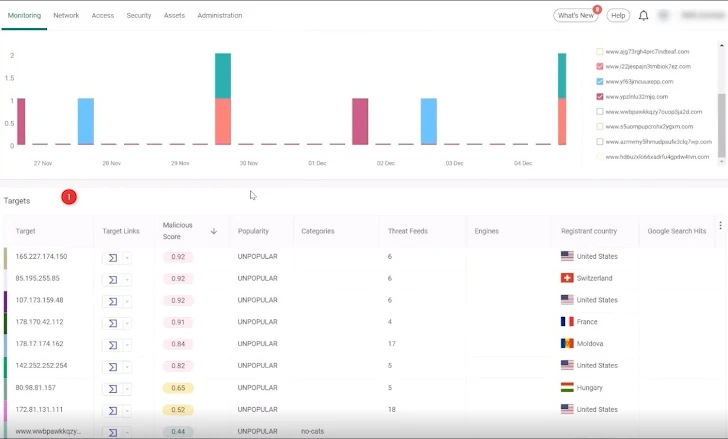
Task: Open the Administration tab
Action: coord(220,16)
